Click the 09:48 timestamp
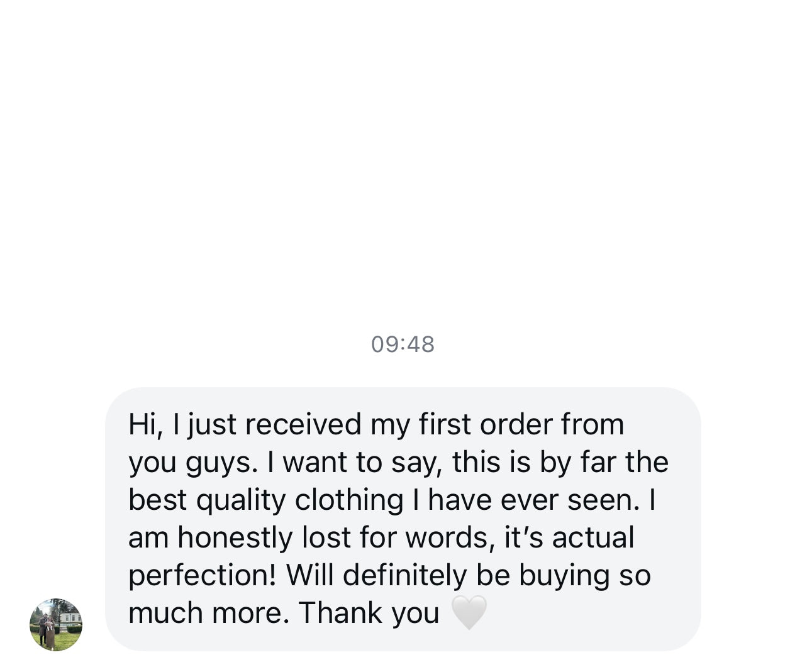807x672 pixels. point(403,344)
